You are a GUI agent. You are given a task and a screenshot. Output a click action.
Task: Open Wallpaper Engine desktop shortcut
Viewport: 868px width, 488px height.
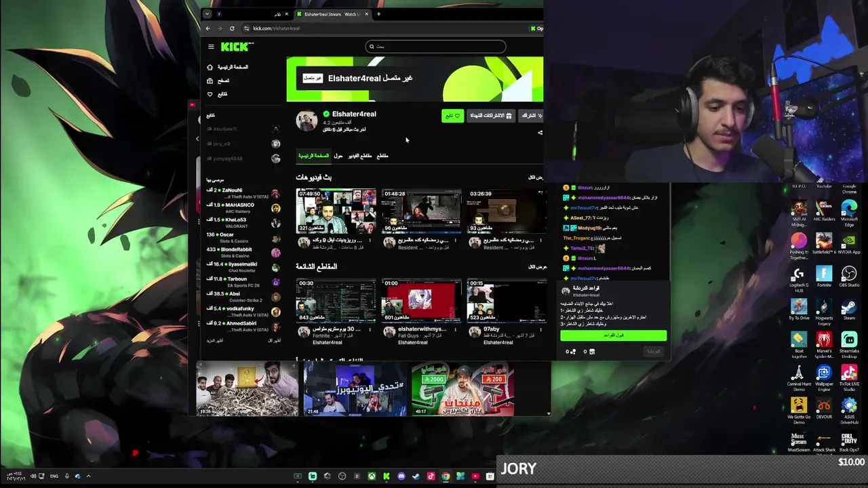[x=824, y=378]
